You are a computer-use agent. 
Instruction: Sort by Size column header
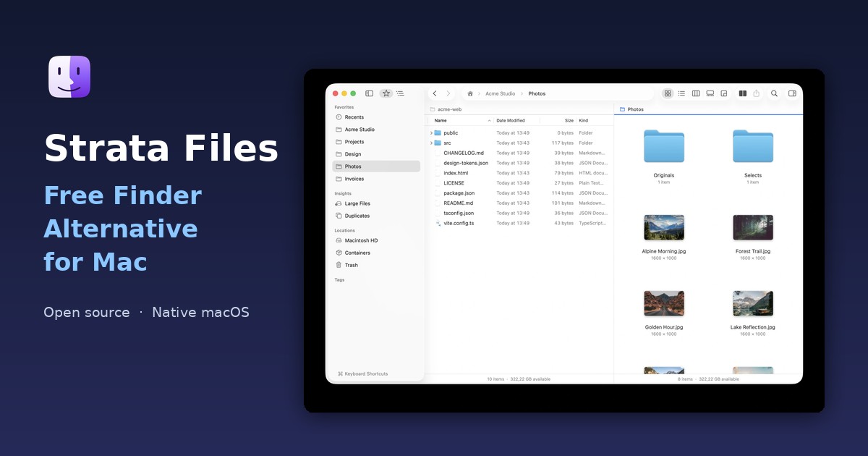pos(569,121)
